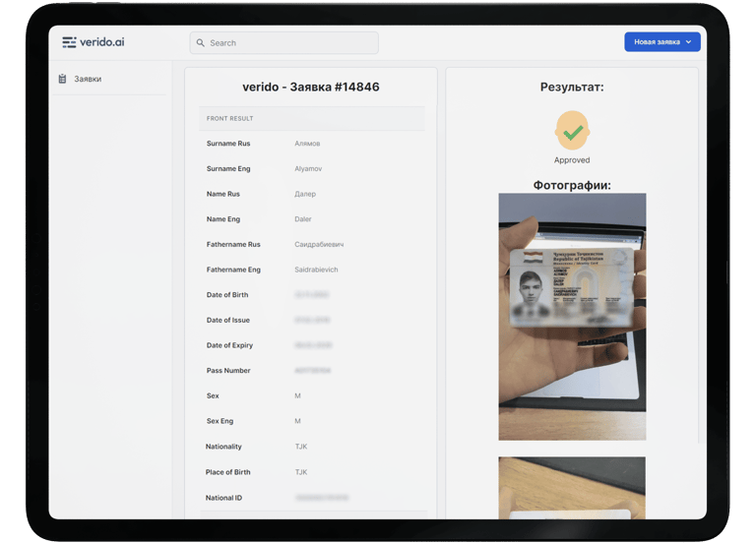The image size is (756, 543).
Task: Click the Name Eng label
Action: click(x=222, y=219)
